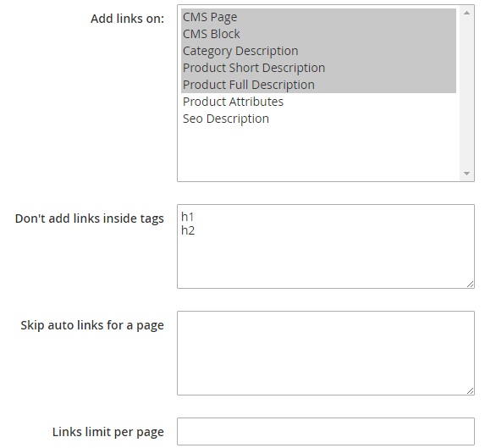Focus the Links limit per page field

point(326,432)
